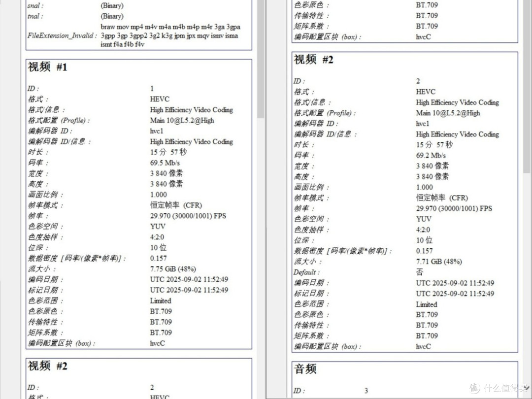Viewport: 532px width, 399px height.
Task: Click the 1.000 aspect ratio under 视频 #1
Action: pos(159,195)
